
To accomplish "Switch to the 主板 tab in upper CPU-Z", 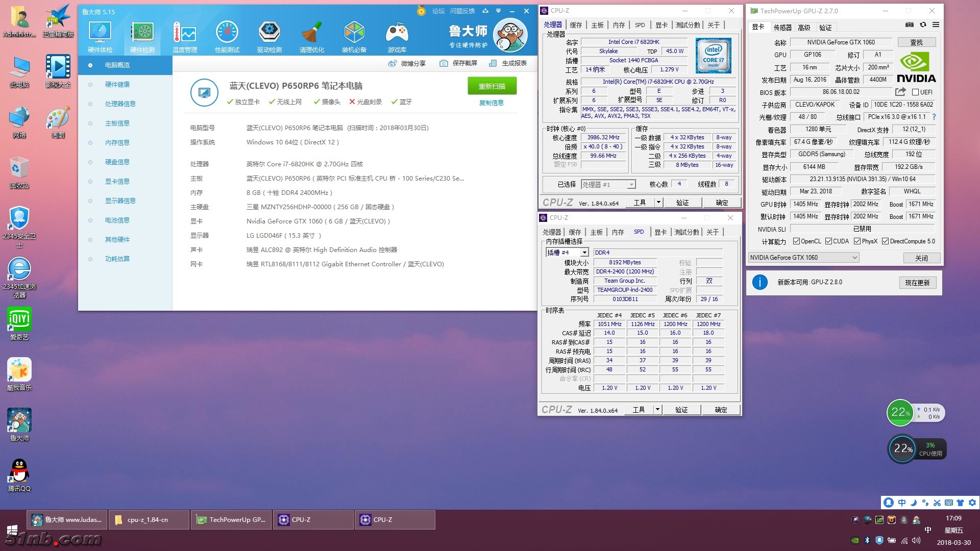I will 597,25.
